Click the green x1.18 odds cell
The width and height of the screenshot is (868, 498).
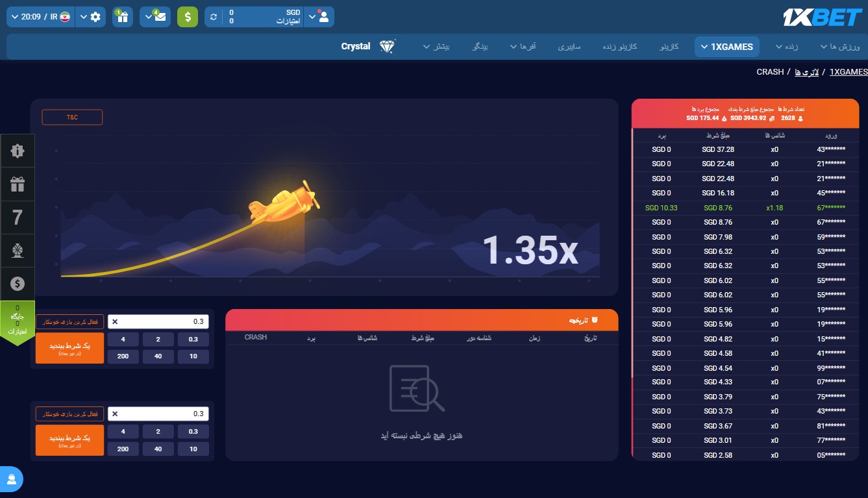pos(775,208)
